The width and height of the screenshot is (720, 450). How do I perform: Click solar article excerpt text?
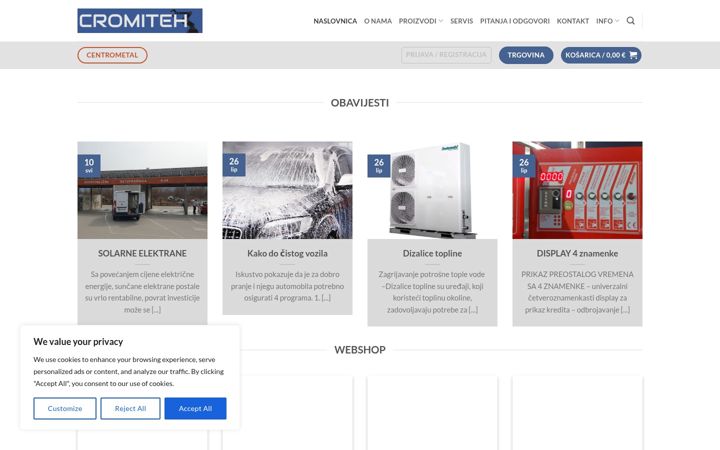142,292
